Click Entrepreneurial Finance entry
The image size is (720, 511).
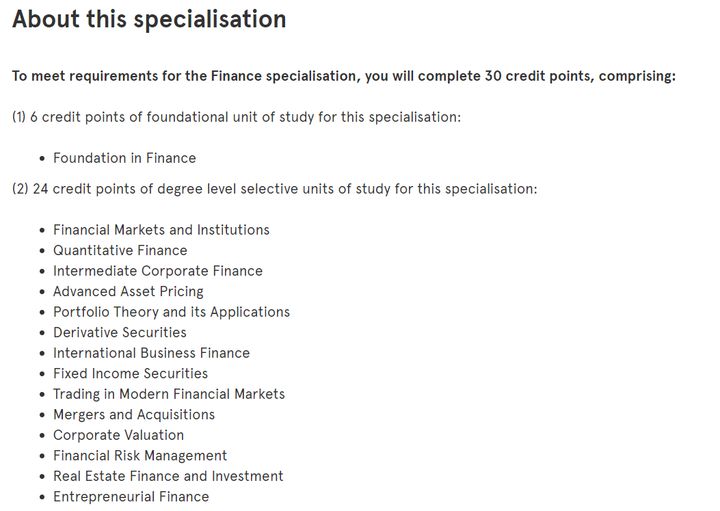point(131,496)
